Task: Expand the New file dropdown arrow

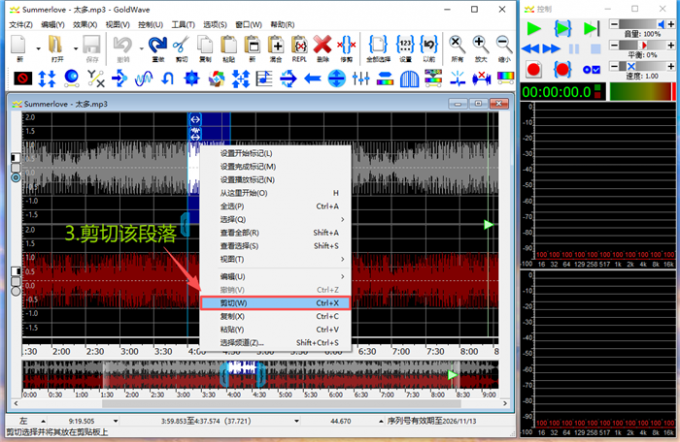Action: [x=38, y=46]
